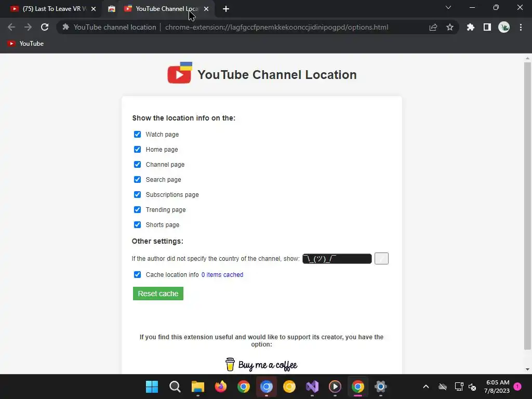Open Windows taskbar search

(175, 387)
